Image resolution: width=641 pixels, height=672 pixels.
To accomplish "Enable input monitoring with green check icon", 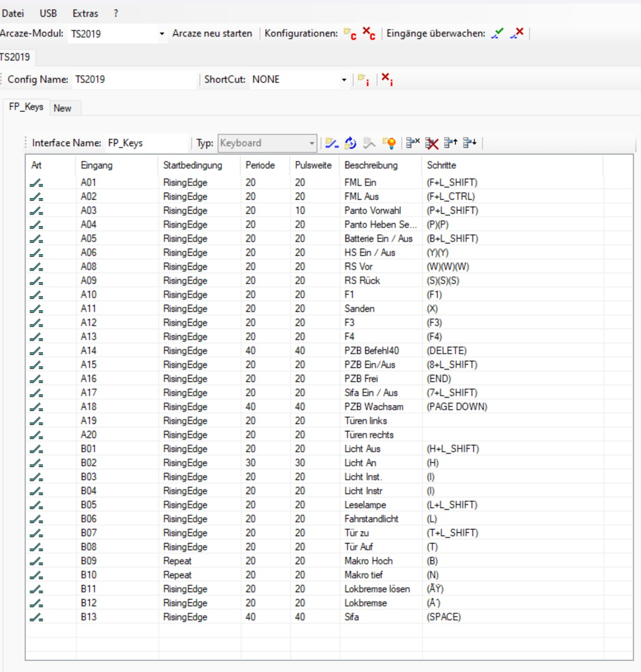I will pyautogui.click(x=497, y=34).
